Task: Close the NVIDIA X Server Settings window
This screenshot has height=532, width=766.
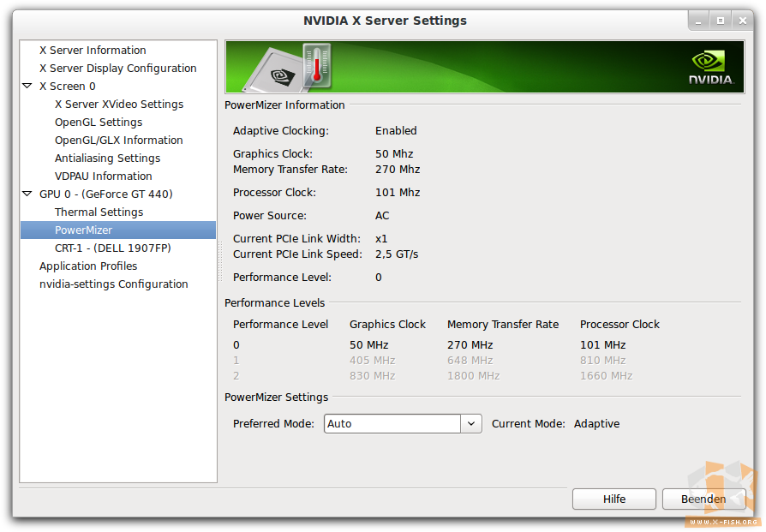Action: coord(743,21)
